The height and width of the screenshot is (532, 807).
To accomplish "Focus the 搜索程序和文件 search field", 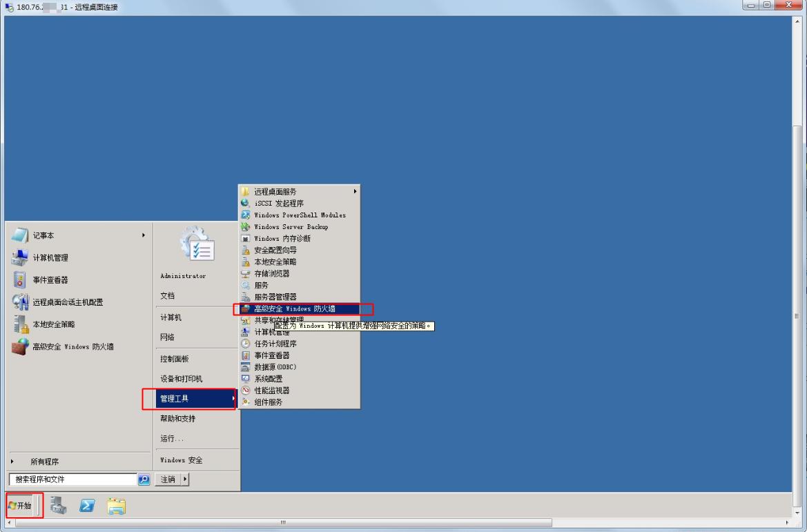I will click(x=72, y=480).
